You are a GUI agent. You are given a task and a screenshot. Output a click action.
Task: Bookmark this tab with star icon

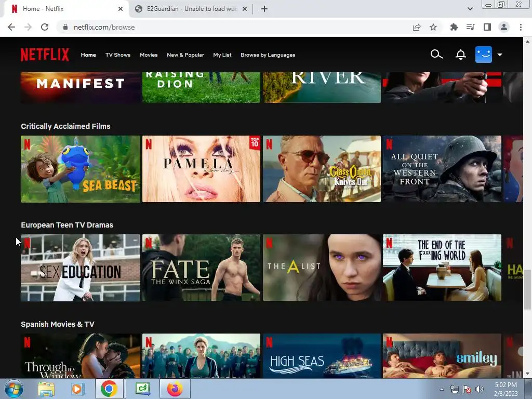[x=433, y=27]
